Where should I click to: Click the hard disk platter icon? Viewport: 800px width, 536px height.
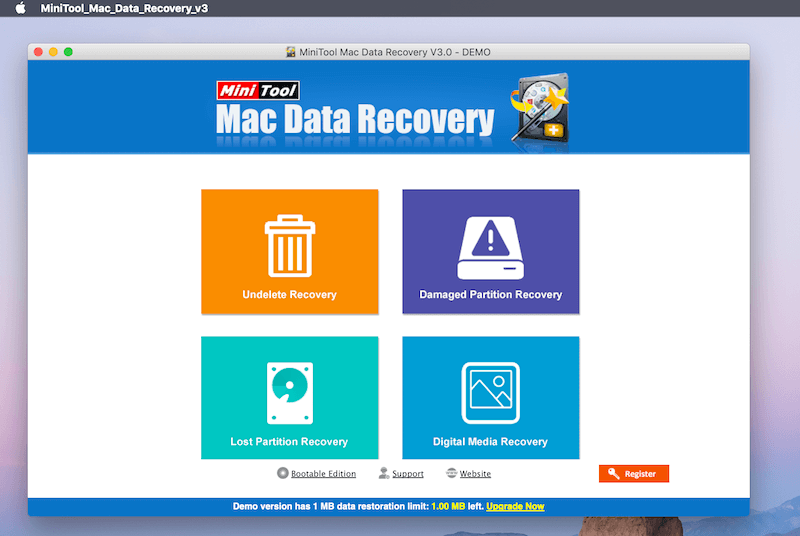coord(290,393)
